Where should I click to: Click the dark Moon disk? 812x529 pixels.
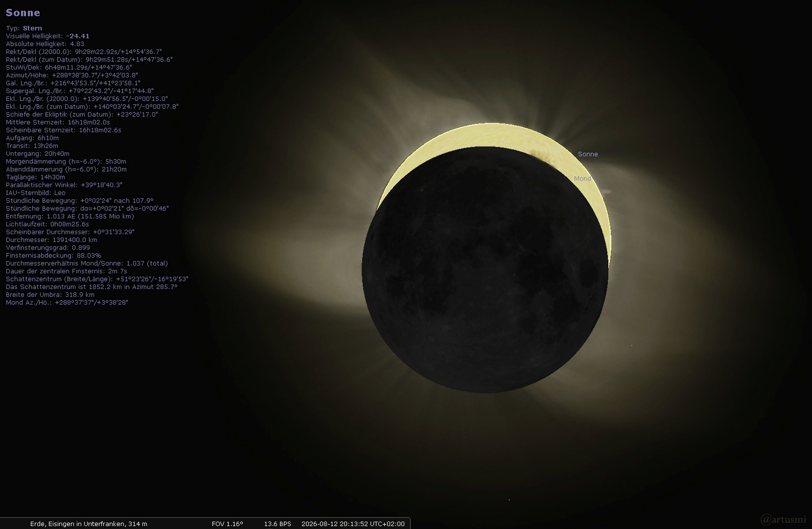[485, 270]
